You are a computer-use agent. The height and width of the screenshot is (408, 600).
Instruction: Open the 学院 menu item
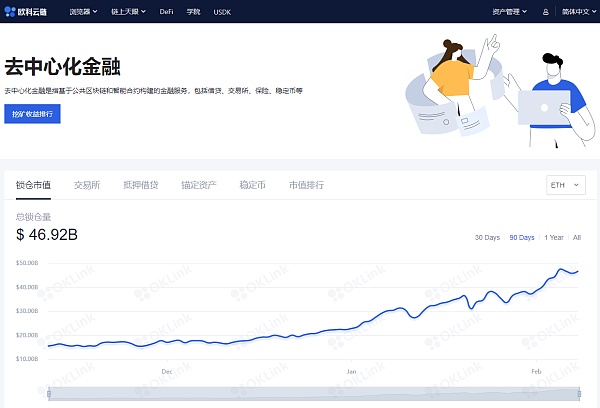coord(193,12)
